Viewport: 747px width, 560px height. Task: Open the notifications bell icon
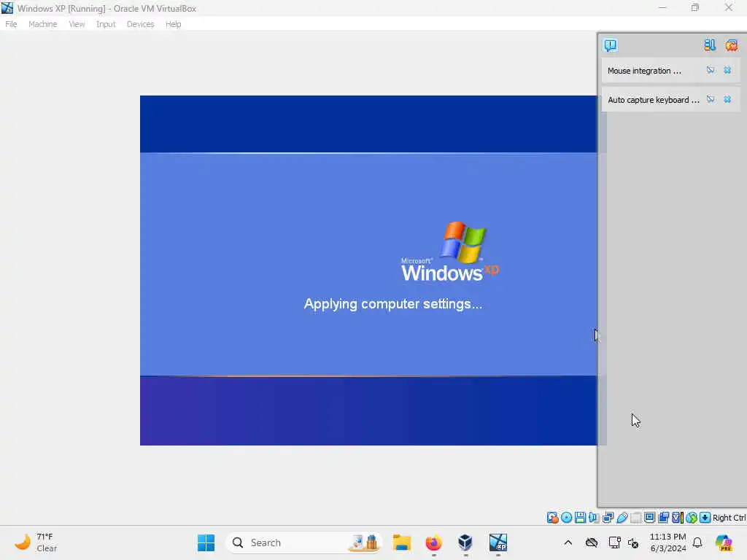[x=697, y=542]
